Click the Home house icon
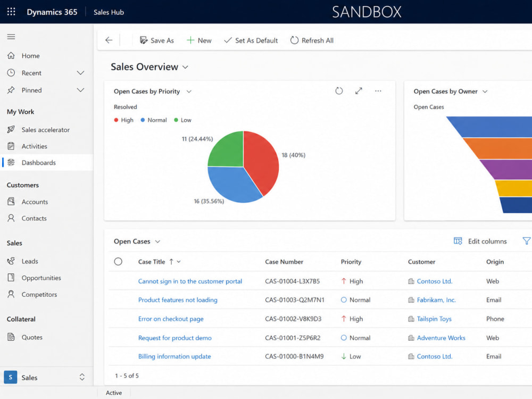 [11, 55]
